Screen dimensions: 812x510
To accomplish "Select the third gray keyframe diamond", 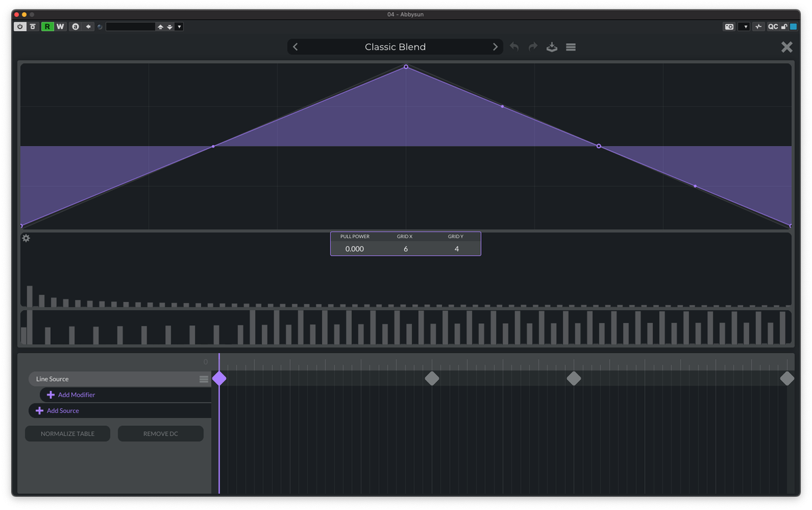I will pyautogui.click(x=574, y=379).
